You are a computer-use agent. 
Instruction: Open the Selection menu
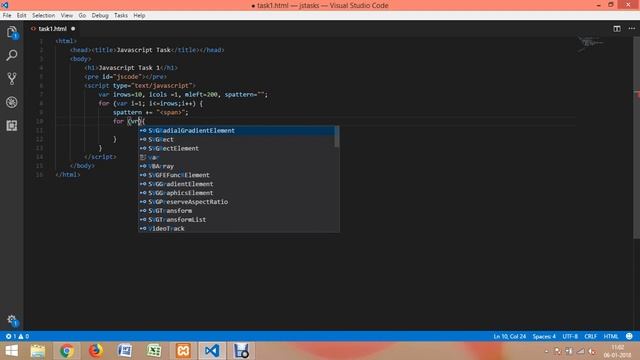pyautogui.click(x=44, y=16)
